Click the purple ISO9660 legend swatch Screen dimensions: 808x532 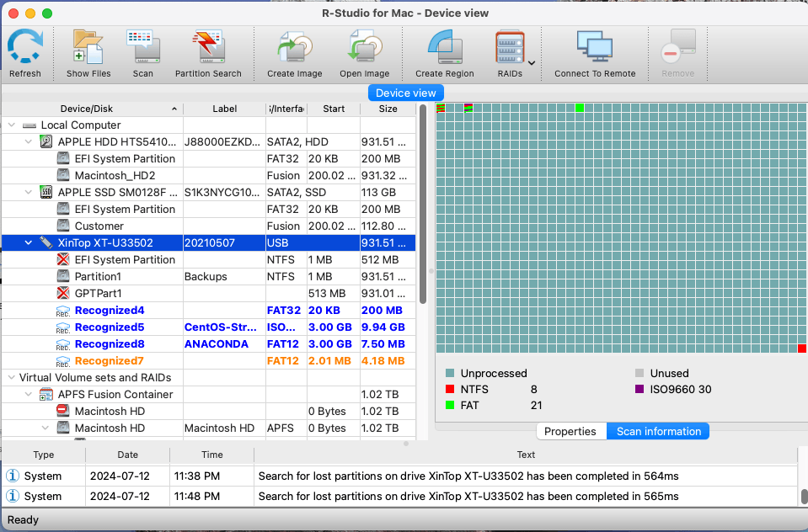639,389
